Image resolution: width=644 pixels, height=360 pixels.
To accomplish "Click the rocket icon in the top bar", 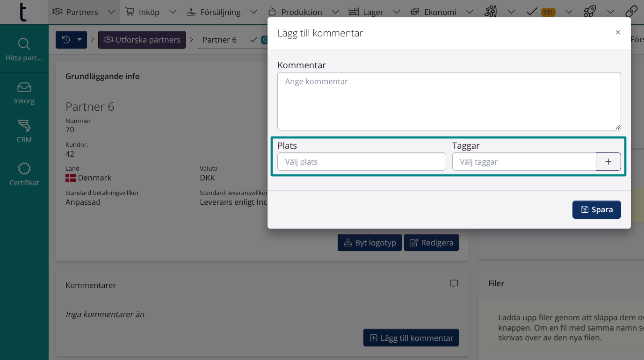I will (x=590, y=12).
